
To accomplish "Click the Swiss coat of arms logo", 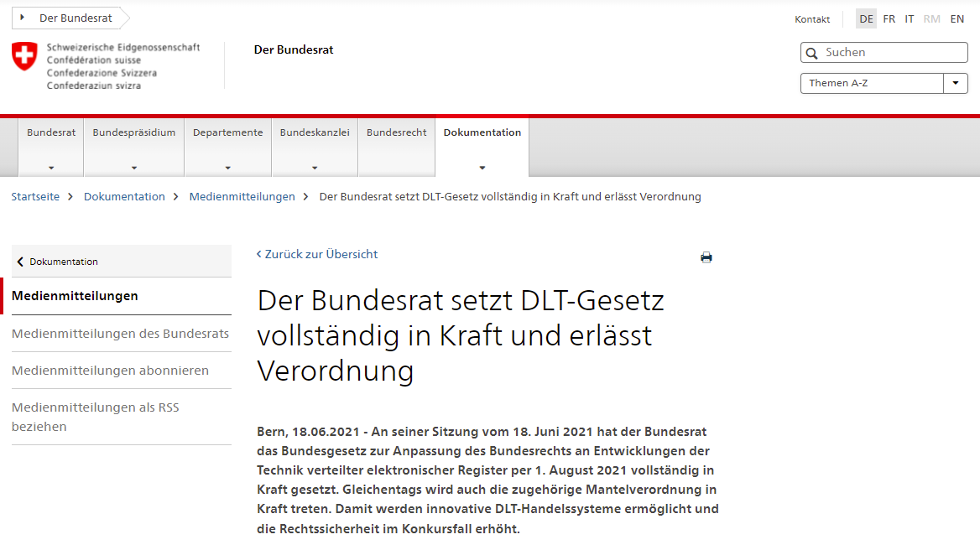I will [x=24, y=57].
